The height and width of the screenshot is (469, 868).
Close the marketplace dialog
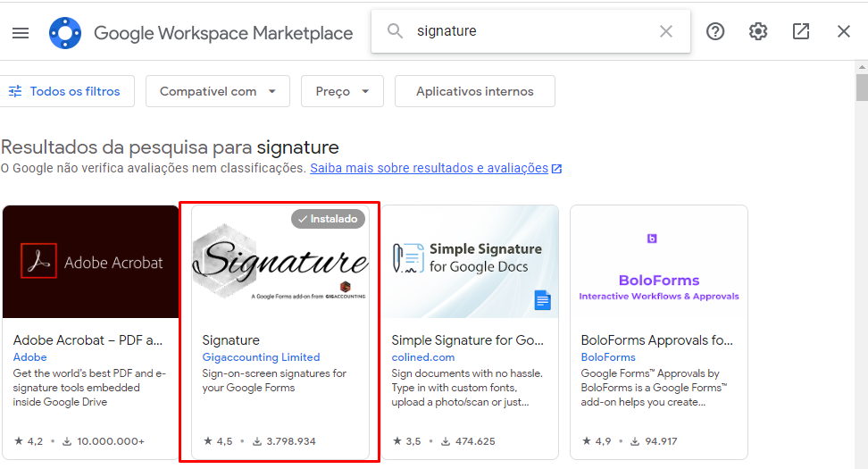(x=844, y=31)
